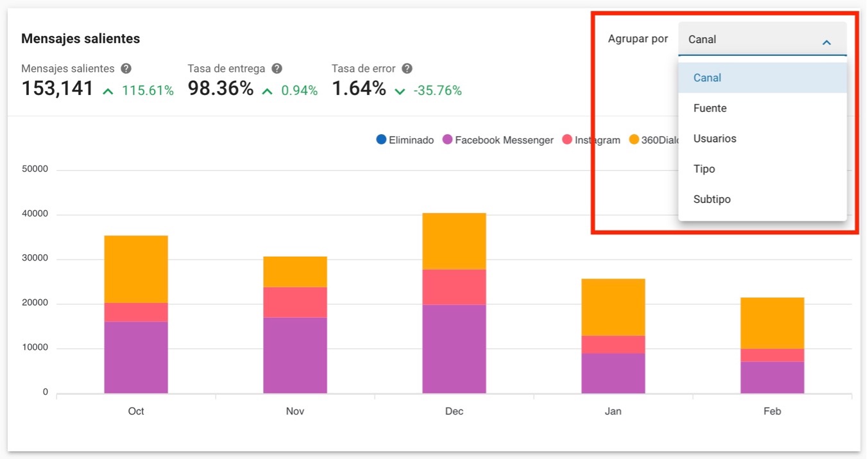
Task: Toggle Facebook Messenger series in legend
Action: tap(498, 140)
